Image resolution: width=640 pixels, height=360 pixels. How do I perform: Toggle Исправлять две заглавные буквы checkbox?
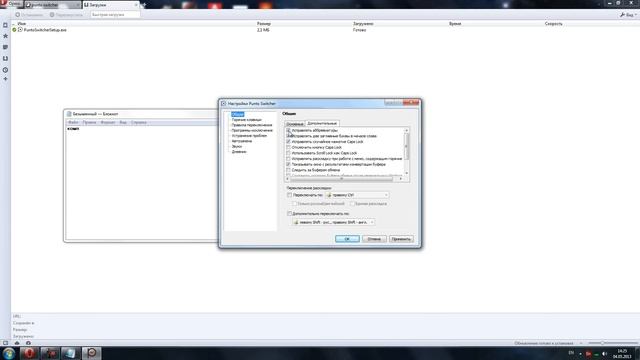pyautogui.click(x=289, y=136)
